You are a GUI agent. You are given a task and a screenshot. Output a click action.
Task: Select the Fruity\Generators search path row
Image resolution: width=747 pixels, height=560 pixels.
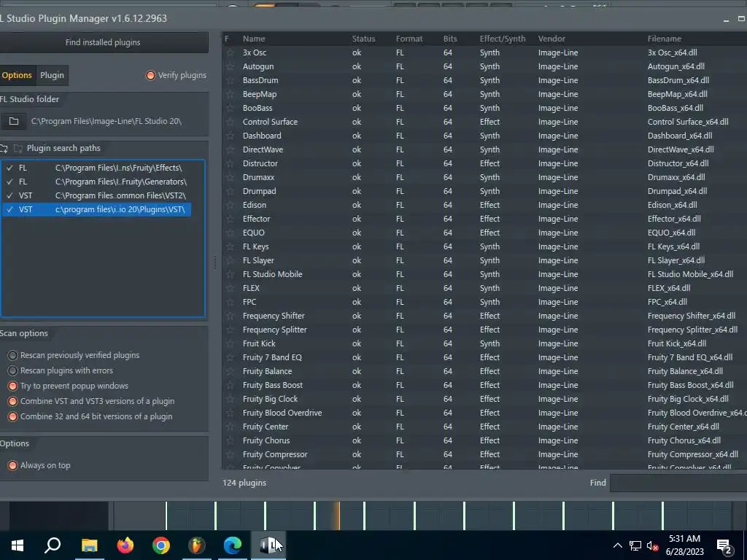point(97,182)
